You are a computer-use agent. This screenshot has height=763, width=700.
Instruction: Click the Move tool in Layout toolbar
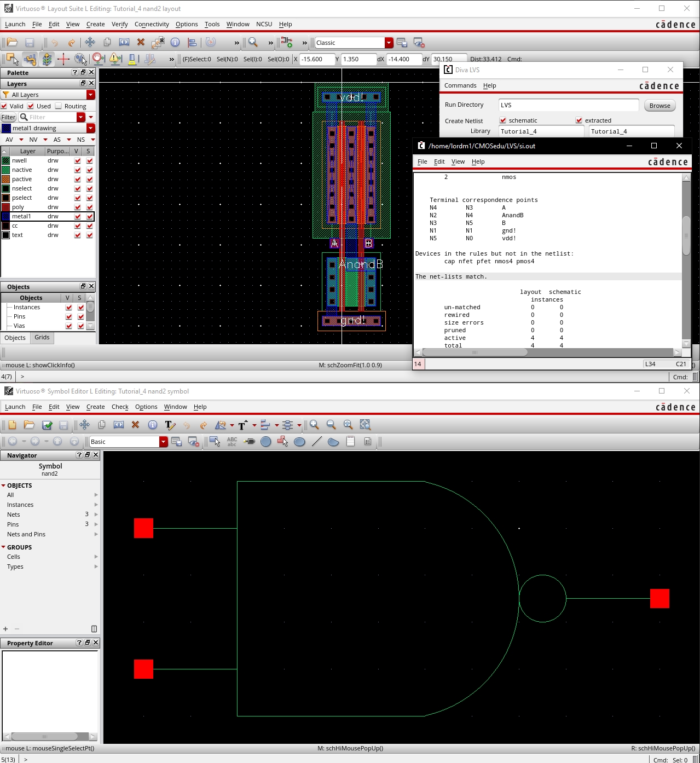pos(90,43)
